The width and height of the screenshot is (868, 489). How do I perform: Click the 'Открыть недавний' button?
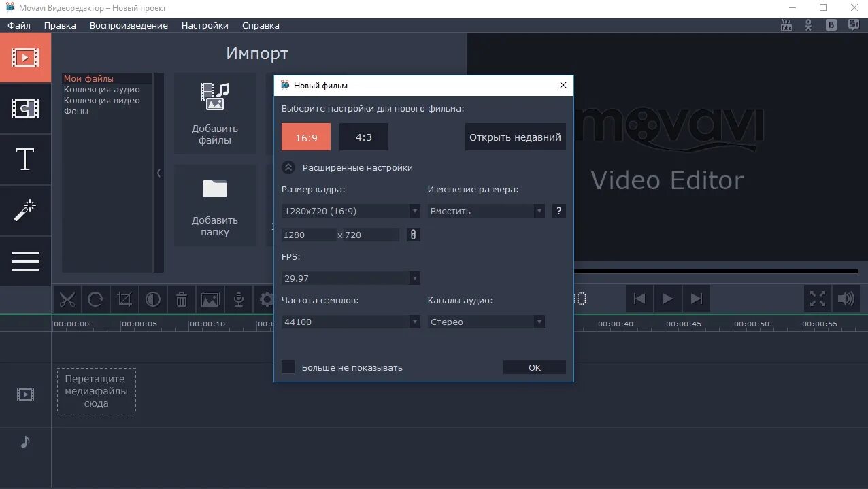click(x=516, y=137)
